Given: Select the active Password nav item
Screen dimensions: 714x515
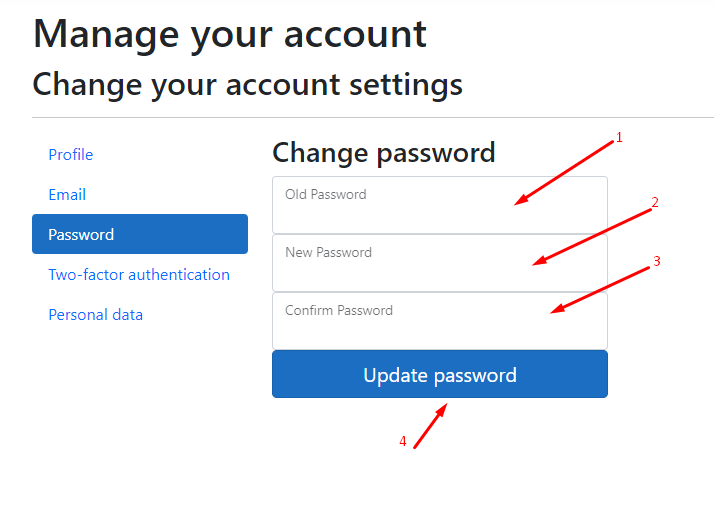Looking at the screenshot, I should pos(139,234).
